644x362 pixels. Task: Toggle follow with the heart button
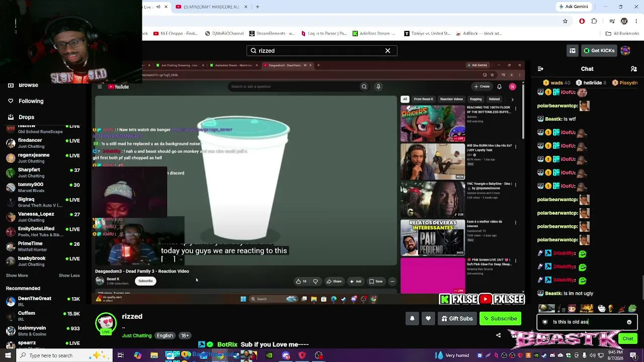click(x=428, y=318)
